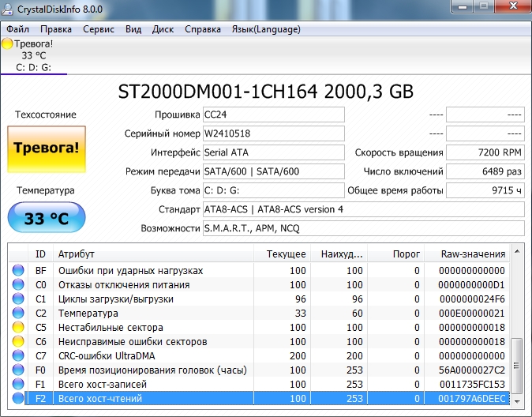Screen dimensions: 532x417
Task: Click raw value 56A0000027C2
Action: (x=471, y=370)
